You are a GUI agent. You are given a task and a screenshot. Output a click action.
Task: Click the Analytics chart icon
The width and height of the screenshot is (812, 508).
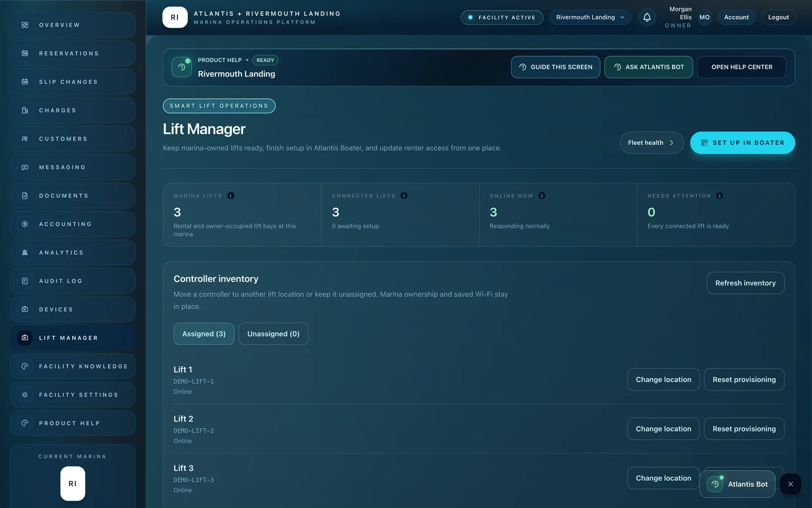click(x=25, y=252)
